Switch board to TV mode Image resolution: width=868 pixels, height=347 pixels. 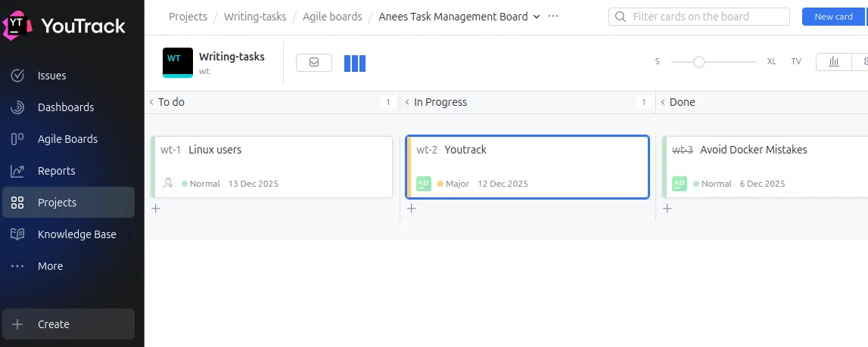pyautogui.click(x=796, y=62)
